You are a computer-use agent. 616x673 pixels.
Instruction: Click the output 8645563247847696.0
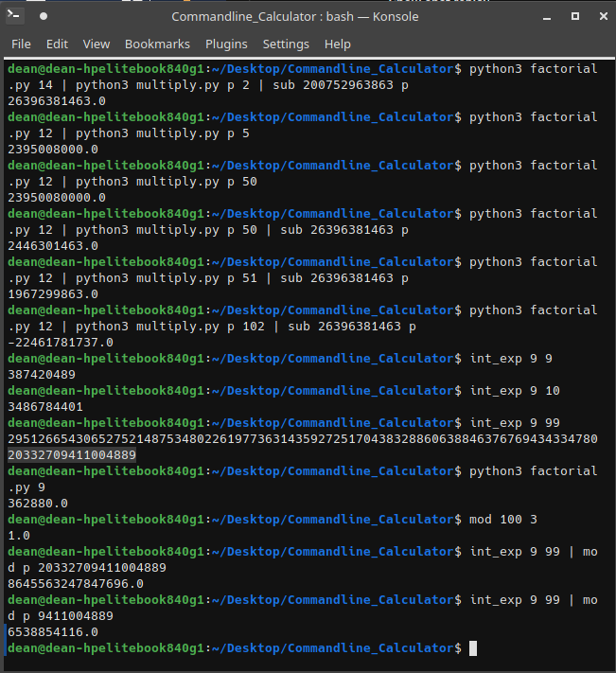point(76,584)
